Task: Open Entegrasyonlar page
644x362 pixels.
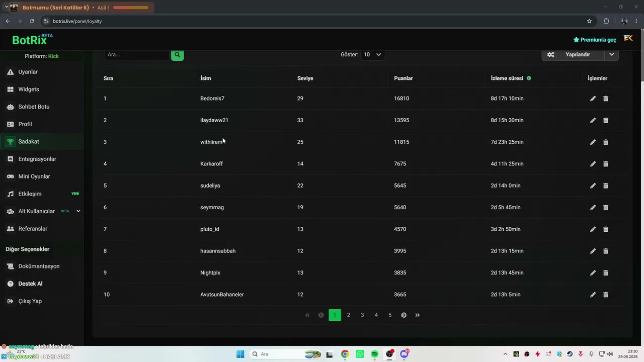Action: tap(42, 159)
